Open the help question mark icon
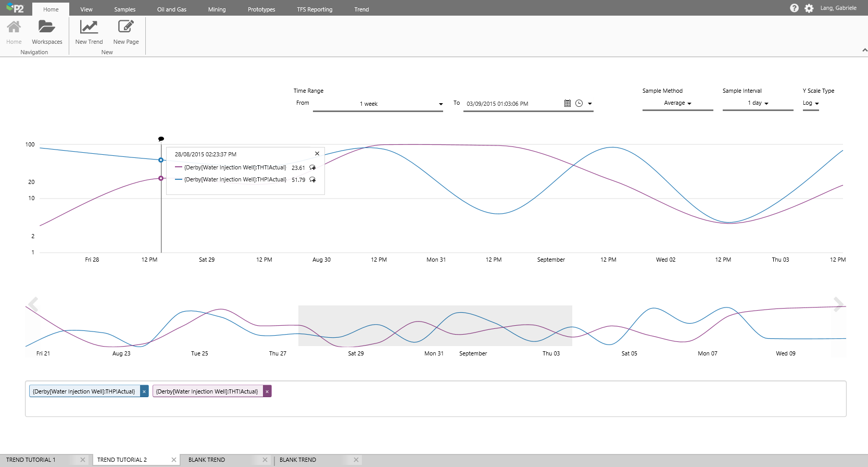Viewport: 868px width, 467px height. point(794,8)
